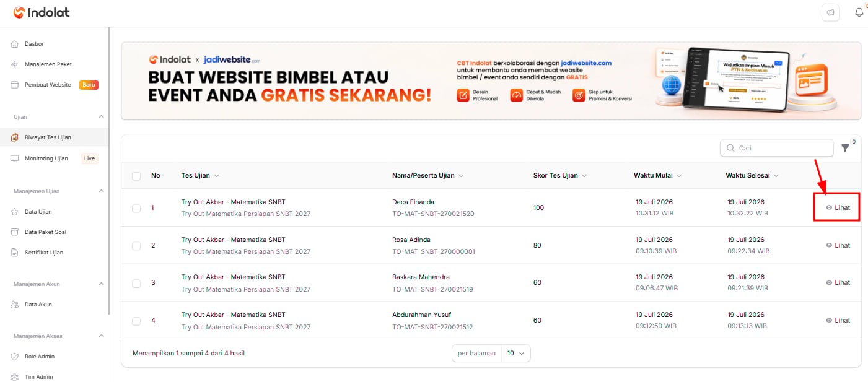
Task: Collapse the Manajemen Akun sidebar section
Action: pyautogui.click(x=102, y=284)
